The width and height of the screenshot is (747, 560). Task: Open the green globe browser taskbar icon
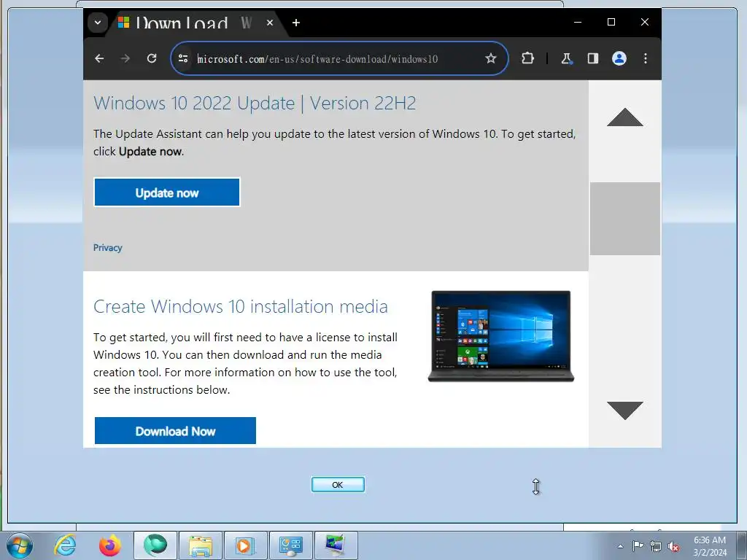[x=155, y=545]
